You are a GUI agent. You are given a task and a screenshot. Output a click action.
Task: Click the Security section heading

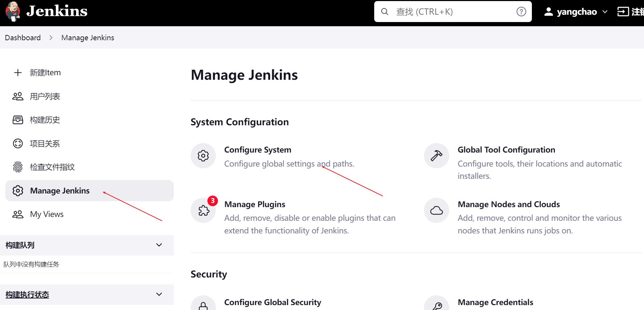pos(209,274)
